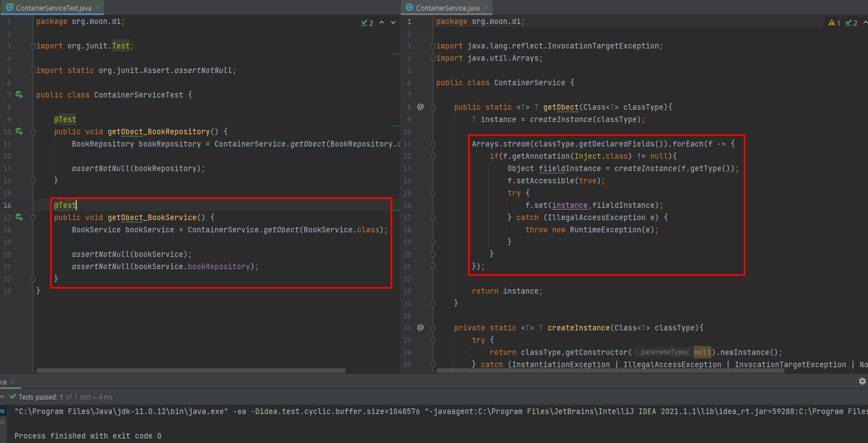Close the ContainerServiceTest.java editor tab

click(98, 8)
